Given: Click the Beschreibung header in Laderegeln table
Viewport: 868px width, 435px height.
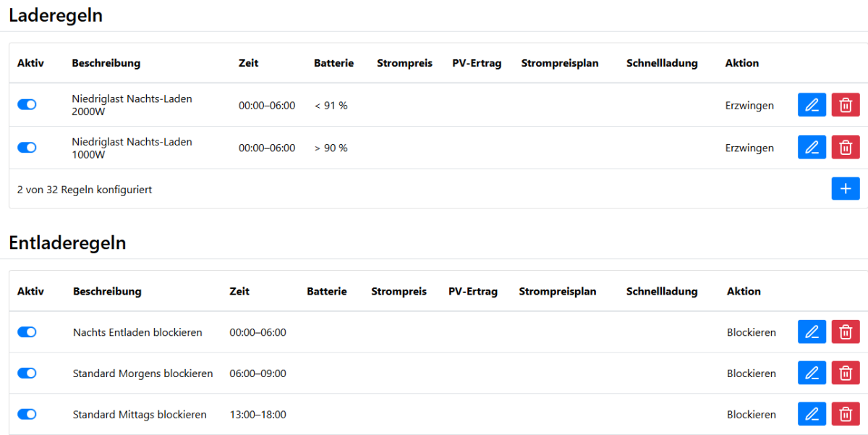Looking at the screenshot, I should click(x=106, y=63).
